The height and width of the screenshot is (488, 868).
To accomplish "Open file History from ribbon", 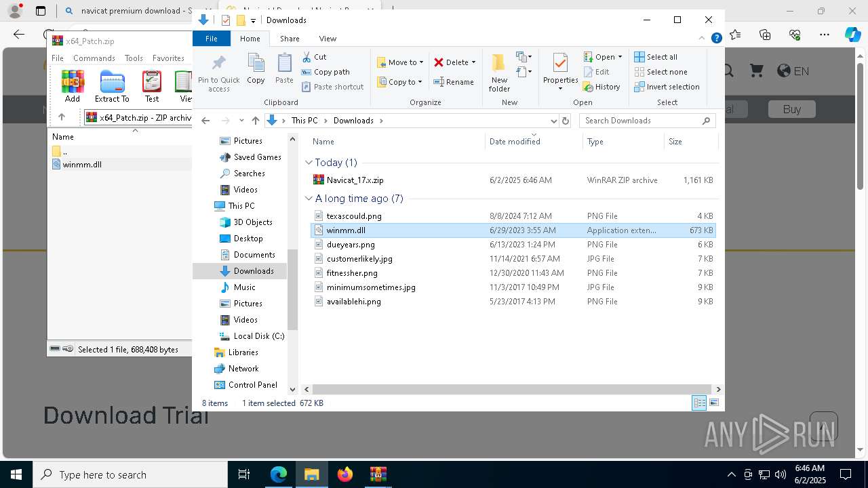I will tap(601, 87).
